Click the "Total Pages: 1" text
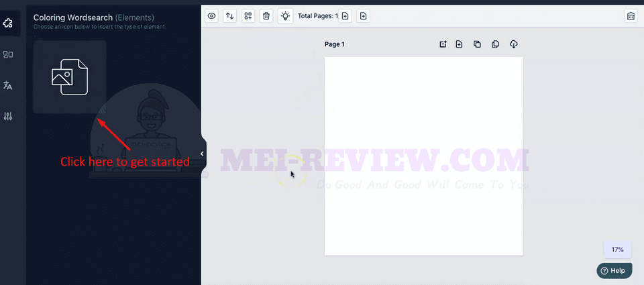 coord(317,16)
